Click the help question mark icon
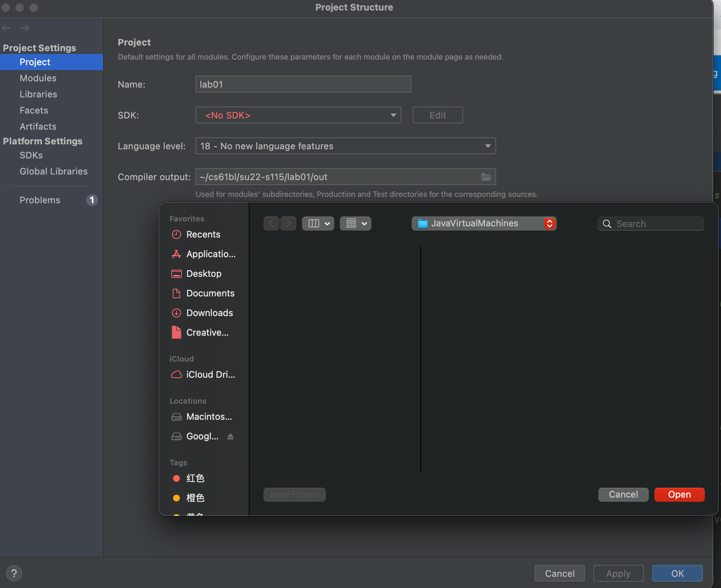The height and width of the screenshot is (588, 721). [14, 574]
